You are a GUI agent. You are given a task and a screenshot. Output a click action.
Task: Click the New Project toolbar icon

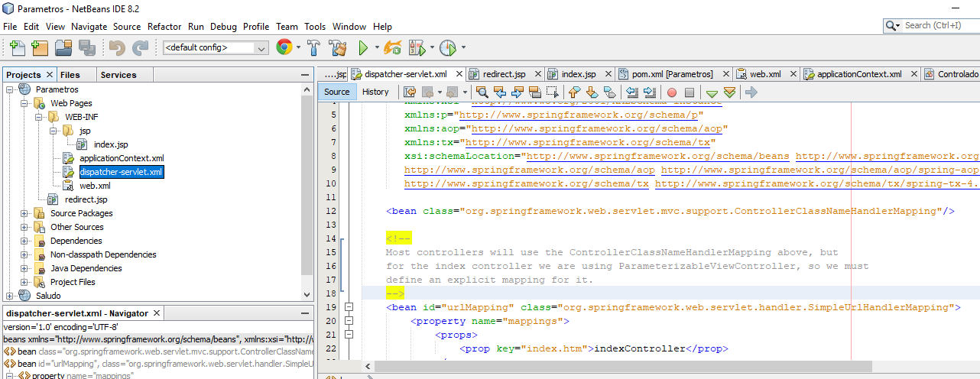click(x=40, y=48)
